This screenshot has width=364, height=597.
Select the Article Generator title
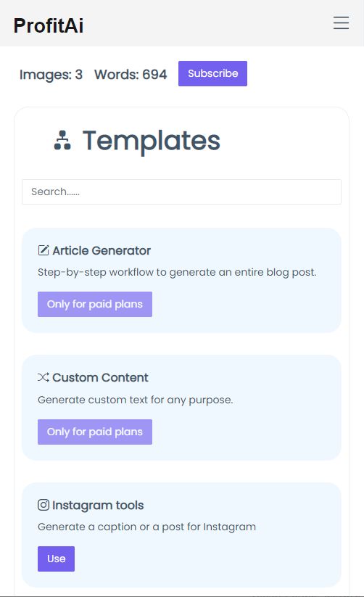pyautogui.click(x=102, y=250)
